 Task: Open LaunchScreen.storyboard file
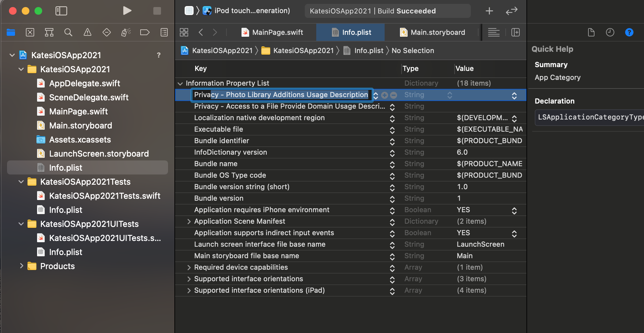coord(99,154)
